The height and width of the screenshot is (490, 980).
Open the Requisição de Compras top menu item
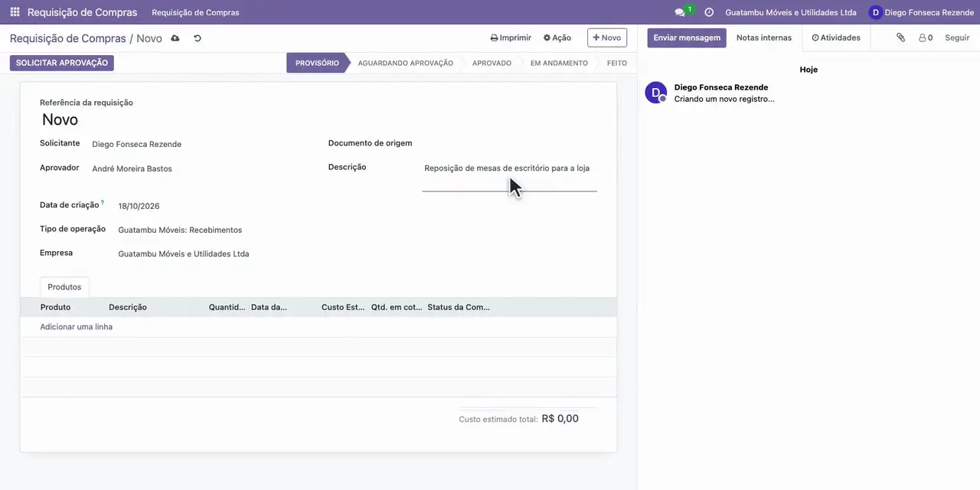195,12
